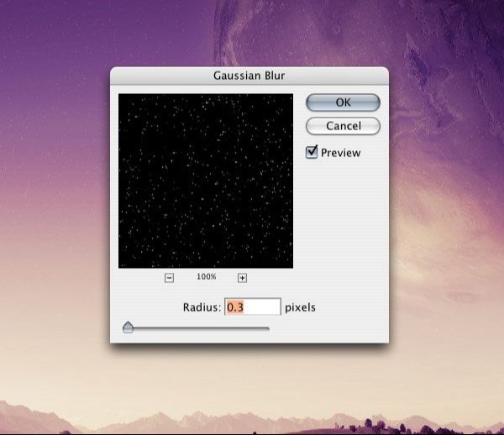Toggle the Preview checkbox
This screenshot has height=435, width=504.
point(312,152)
